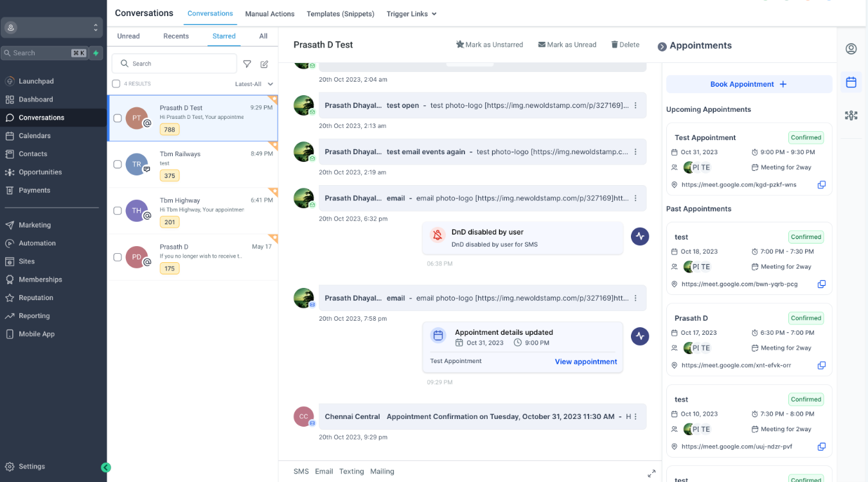Open options for the 7:58 pm email
868x482 pixels.
(x=635, y=298)
